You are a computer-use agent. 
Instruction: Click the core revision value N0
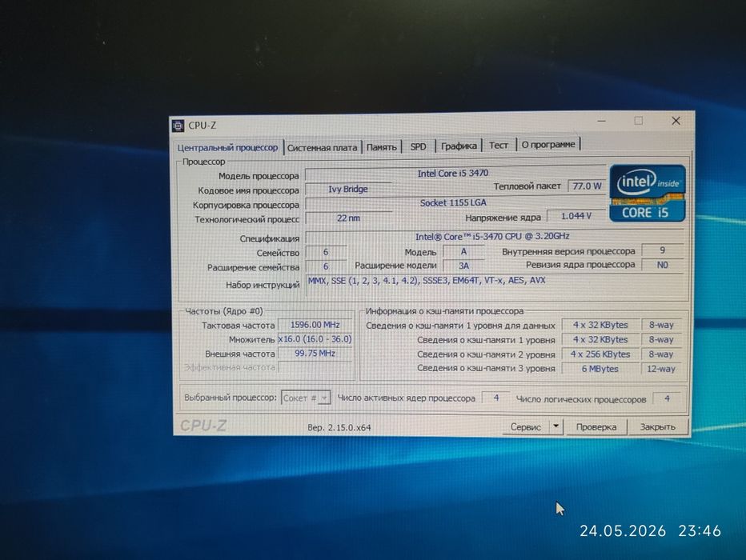[662, 265]
